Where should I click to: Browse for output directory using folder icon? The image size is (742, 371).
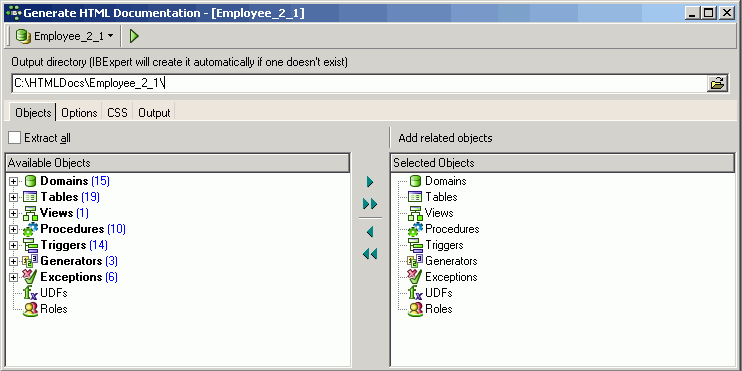click(717, 84)
